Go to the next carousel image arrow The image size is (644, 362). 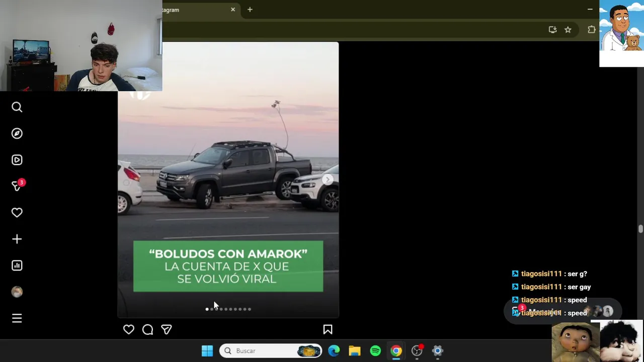pos(328,179)
